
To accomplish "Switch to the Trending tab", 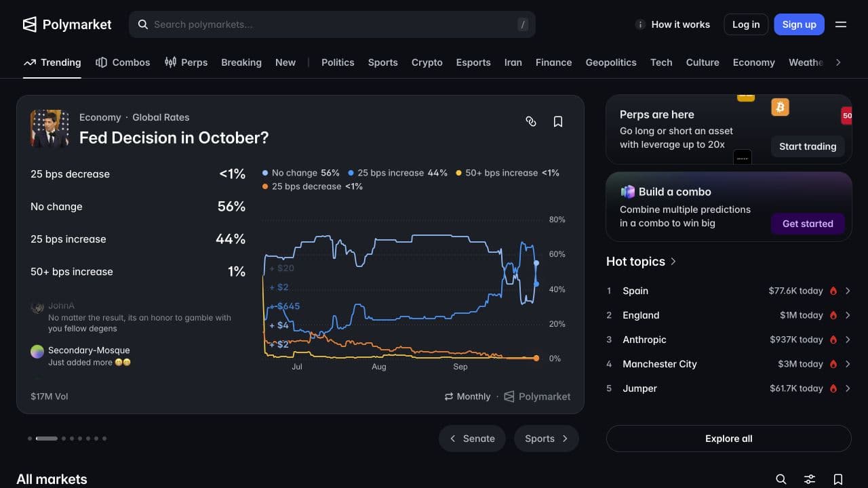I will point(52,62).
